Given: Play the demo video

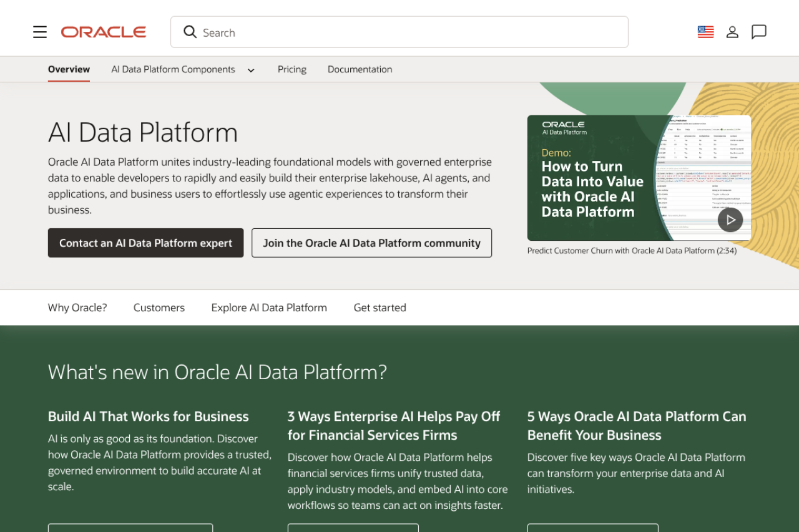Looking at the screenshot, I should click(730, 220).
